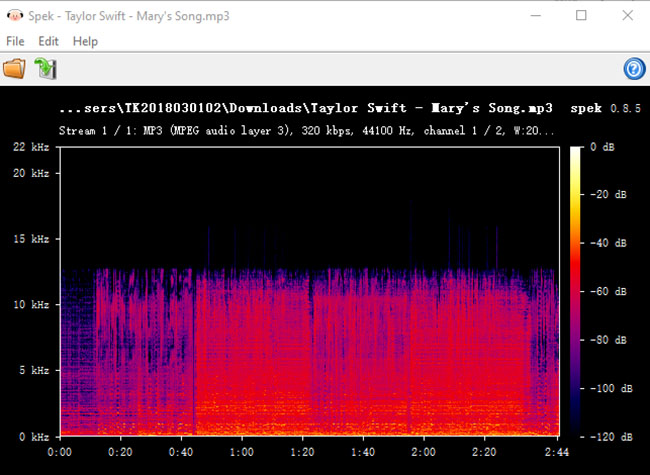Click the -100 dB legend label
The width and height of the screenshot is (650, 475).
(611, 388)
